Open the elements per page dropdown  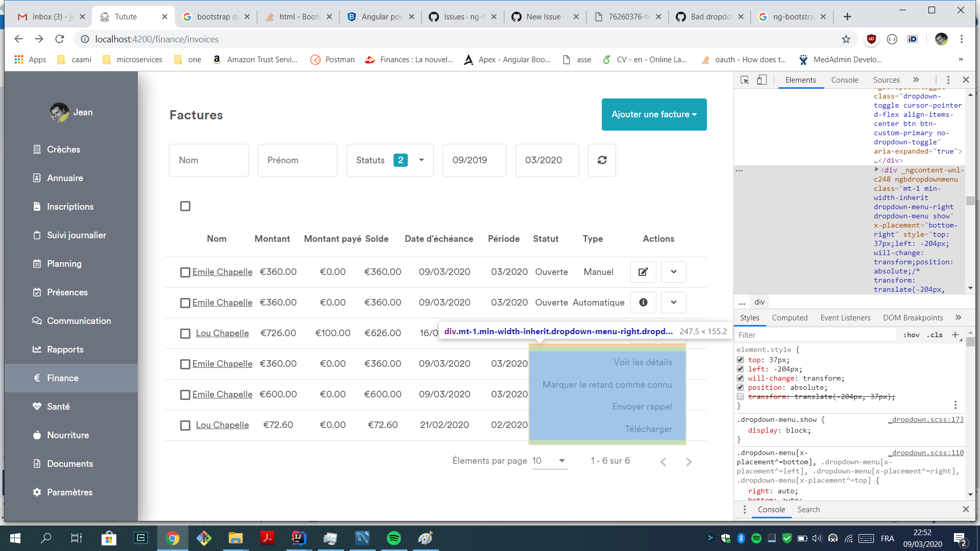pyautogui.click(x=550, y=461)
